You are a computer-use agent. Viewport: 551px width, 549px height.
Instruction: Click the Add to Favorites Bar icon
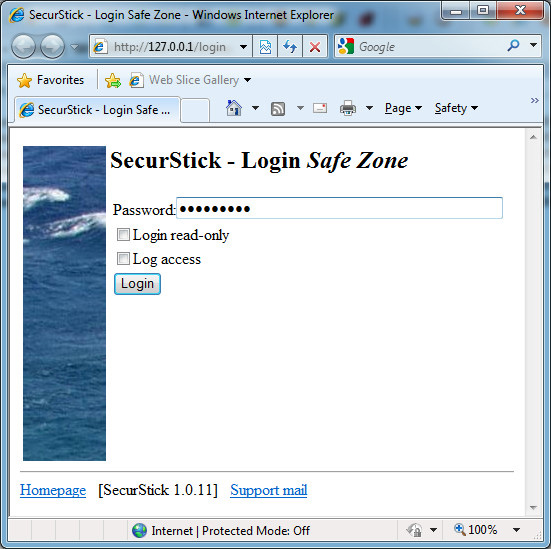coord(113,80)
